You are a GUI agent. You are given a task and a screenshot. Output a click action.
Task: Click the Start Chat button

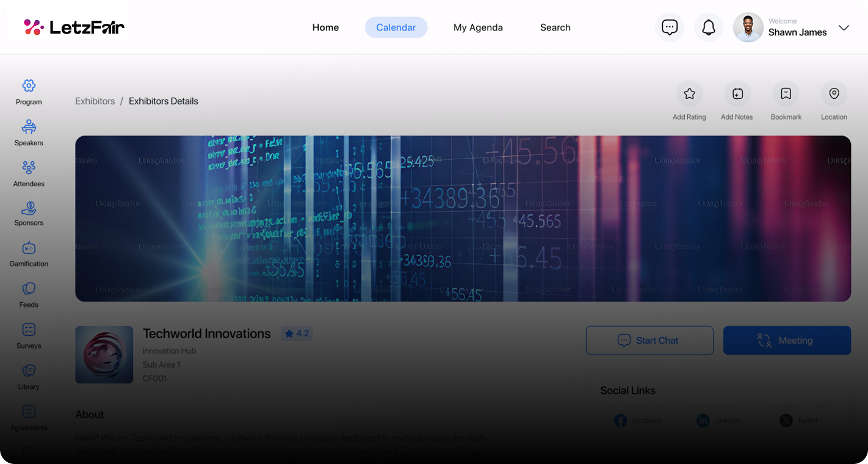point(649,341)
